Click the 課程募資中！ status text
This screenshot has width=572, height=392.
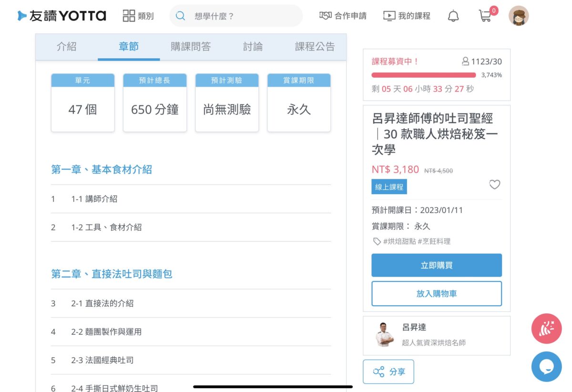pos(395,62)
